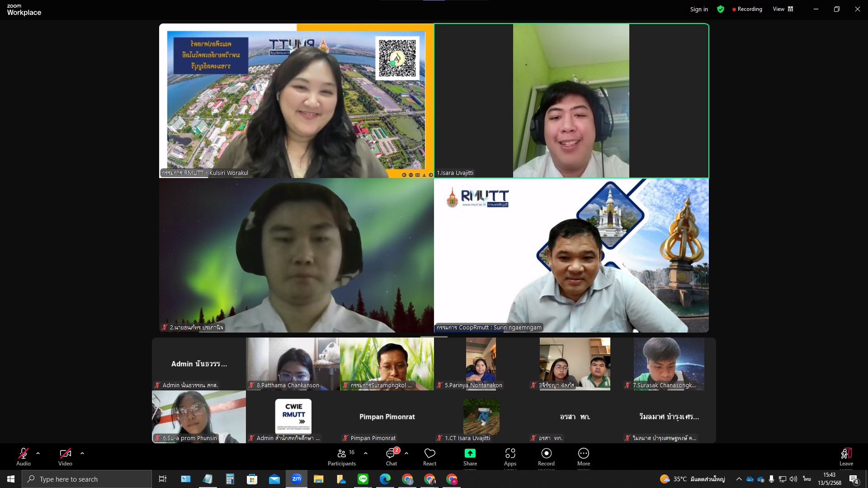Open Microsoft Edge from taskbar
The width and height of the screenshot is (868, 488).
point(385,479)
